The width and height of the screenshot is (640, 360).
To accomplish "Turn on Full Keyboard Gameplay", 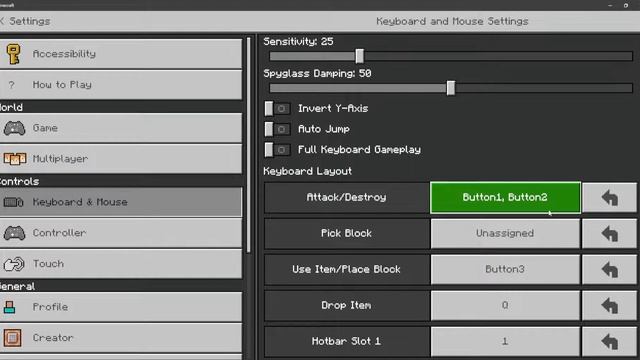I will click(x=278, y=149).
